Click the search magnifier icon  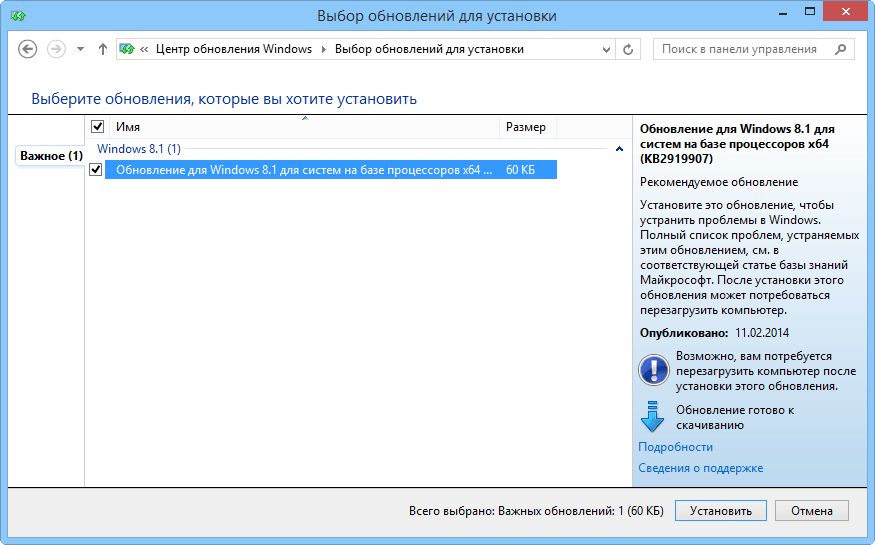[840, 49]
